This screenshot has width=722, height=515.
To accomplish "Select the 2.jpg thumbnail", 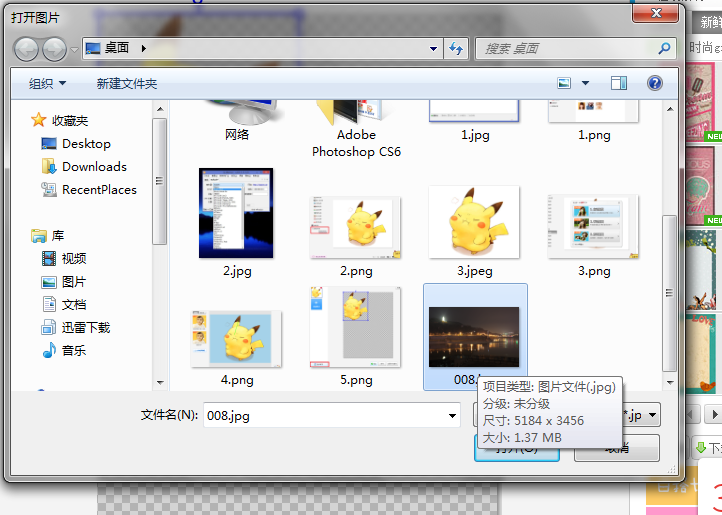I will click(x=236, y=213).
